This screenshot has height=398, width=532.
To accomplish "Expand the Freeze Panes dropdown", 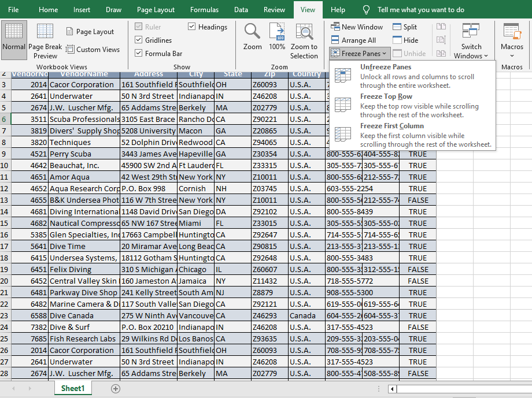I will [359, 53].
